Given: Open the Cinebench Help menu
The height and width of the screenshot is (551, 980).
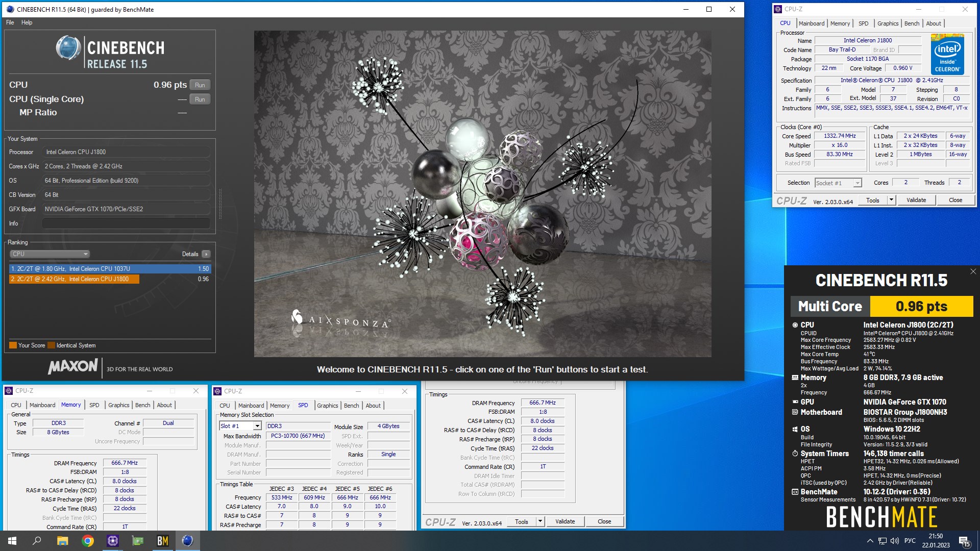Looking at the screenshot, I should coord(27,22).
